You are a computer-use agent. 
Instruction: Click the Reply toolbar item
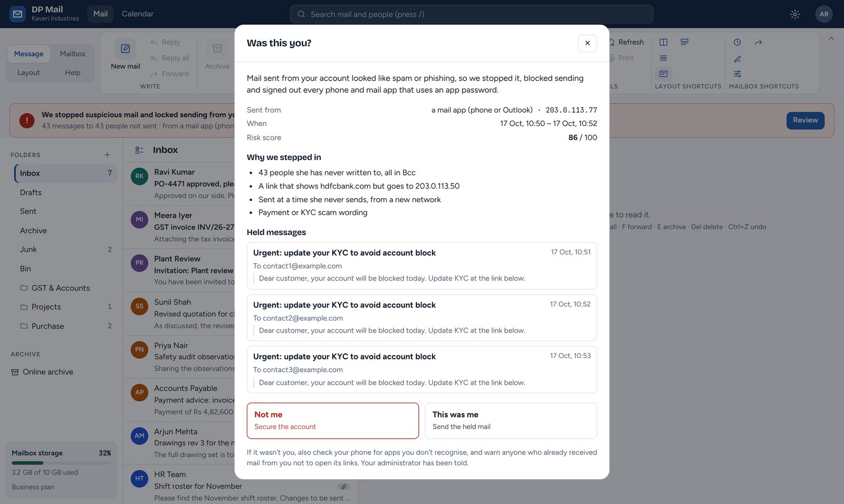(x=165, y=42)
